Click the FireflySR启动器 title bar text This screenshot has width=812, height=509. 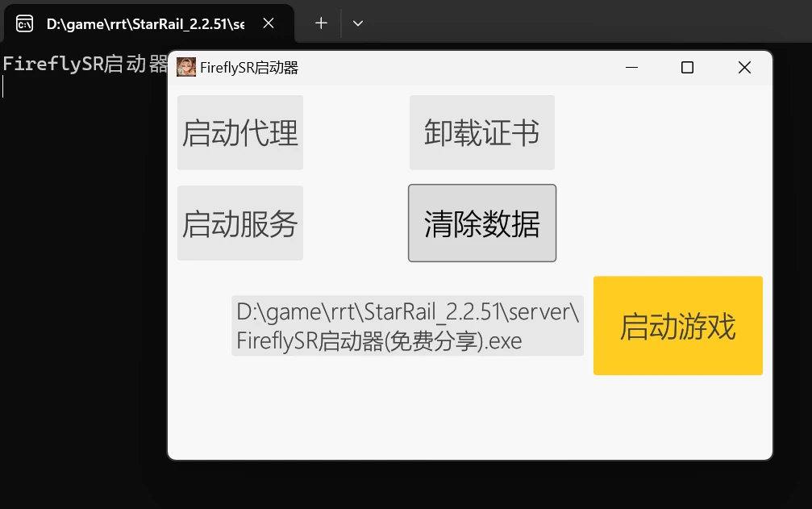pos(249,68)
